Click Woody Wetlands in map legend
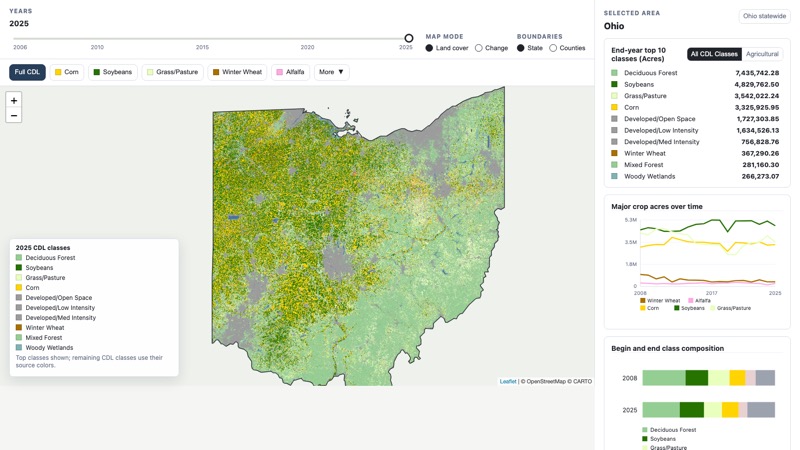 coord(49,348)
